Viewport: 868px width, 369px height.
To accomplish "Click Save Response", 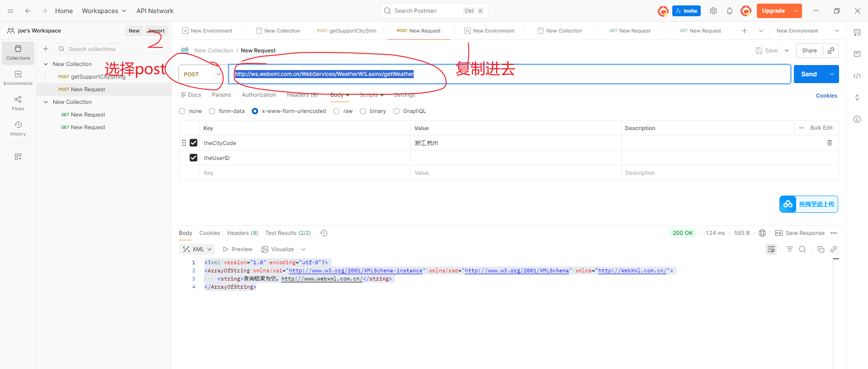I will pos(800,233).
